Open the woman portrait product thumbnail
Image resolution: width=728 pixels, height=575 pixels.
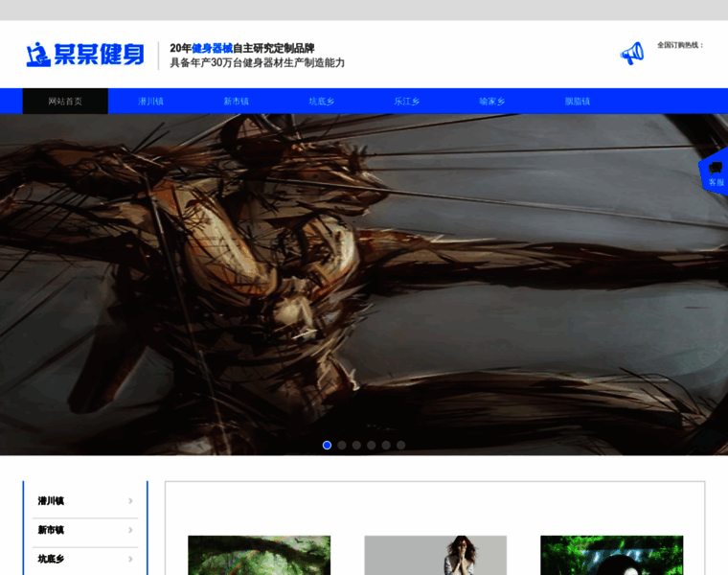coord(435,555)
